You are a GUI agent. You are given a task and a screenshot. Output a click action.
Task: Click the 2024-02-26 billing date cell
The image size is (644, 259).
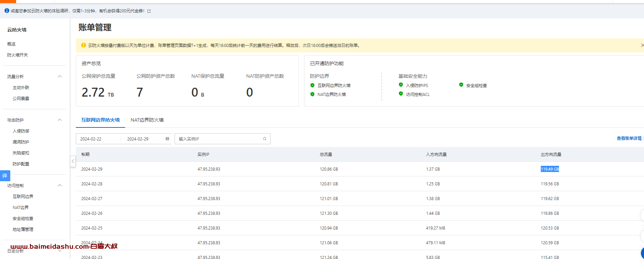(x=92, y=213)
